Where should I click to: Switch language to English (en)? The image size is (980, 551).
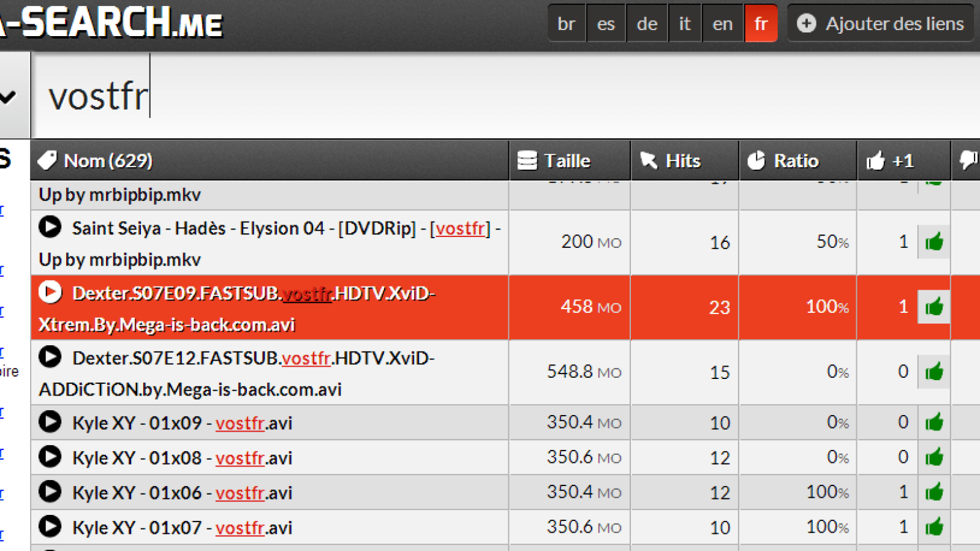point(723,24)
